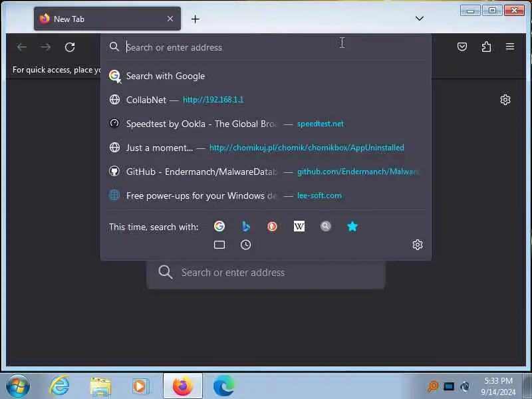The image size is (532, 399).
Task: Open Windows Explorer folder on taskbar
Action: pos(100,386)
